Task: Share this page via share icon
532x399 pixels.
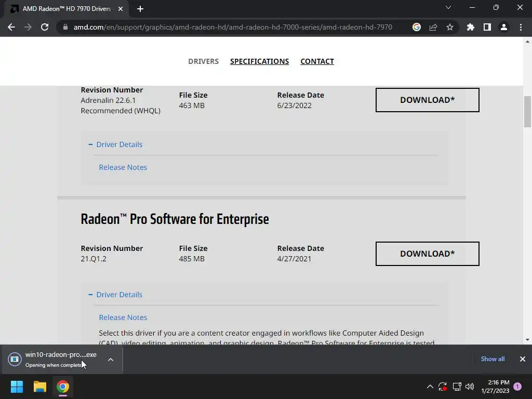Action: [x=433, y=27]
